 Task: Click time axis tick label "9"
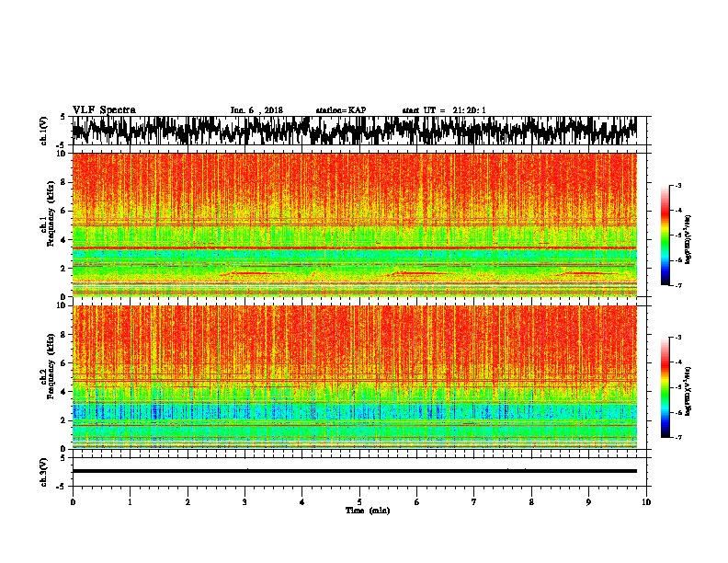click(x=588, y=502)
